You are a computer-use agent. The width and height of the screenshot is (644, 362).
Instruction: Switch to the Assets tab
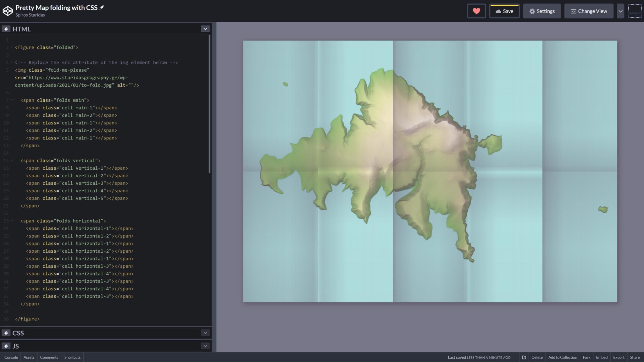tap(29, 357)
